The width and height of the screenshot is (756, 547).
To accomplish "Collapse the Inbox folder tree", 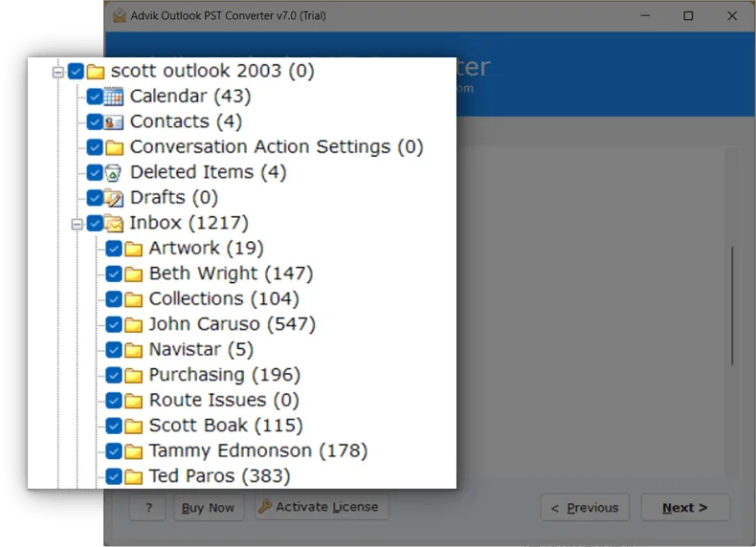I will 78,224.
